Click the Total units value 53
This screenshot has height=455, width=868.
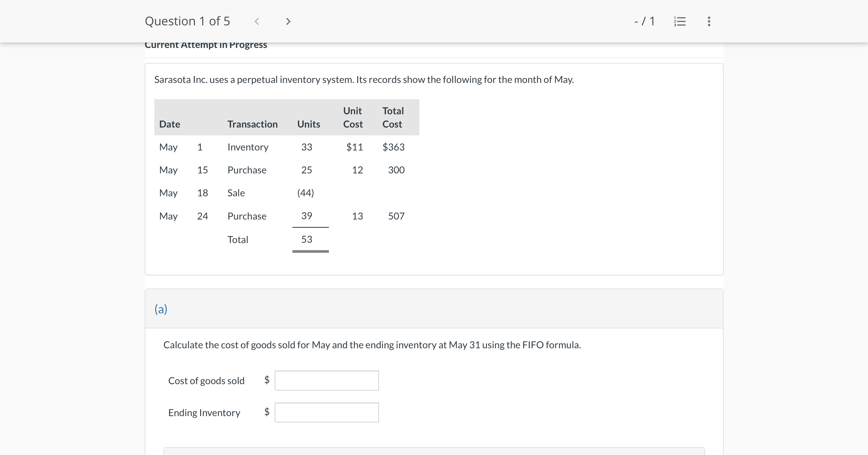[x=306, y=239]
